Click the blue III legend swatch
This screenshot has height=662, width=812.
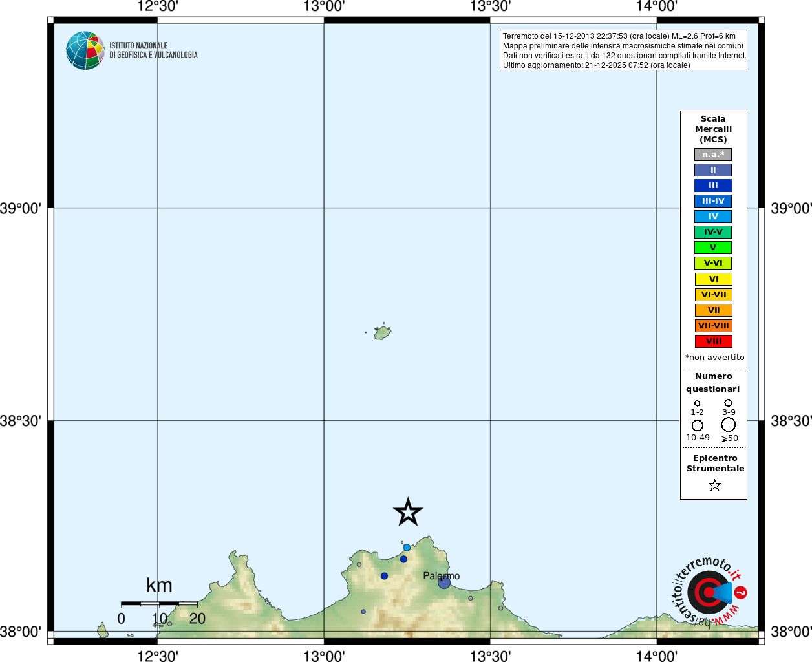pyautogui.click(x=713, y=186)
